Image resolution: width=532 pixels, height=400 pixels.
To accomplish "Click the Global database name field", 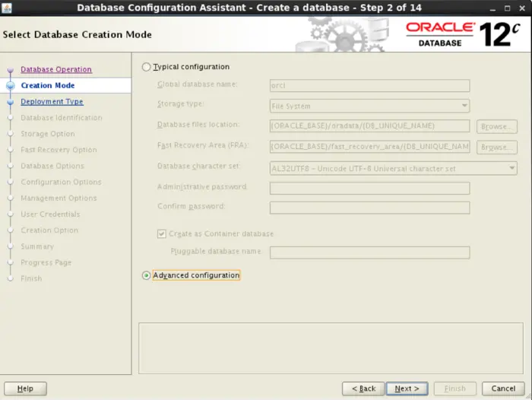I will [370, 86].
